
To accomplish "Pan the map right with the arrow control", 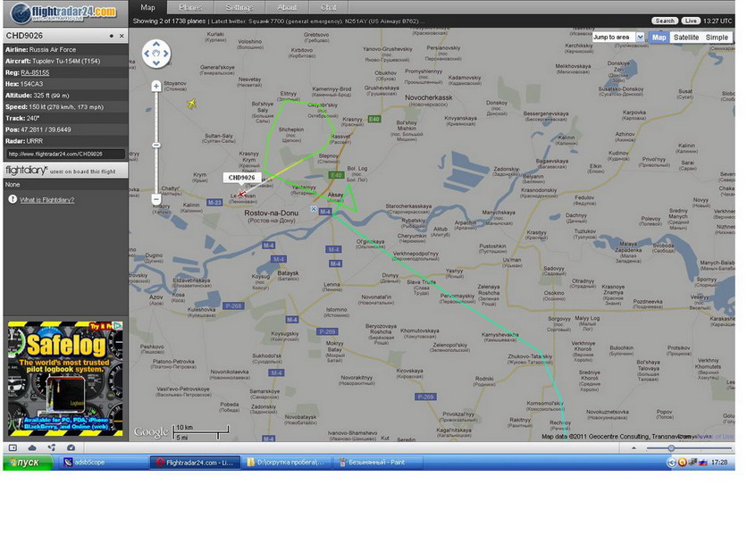I will point(166,54).
